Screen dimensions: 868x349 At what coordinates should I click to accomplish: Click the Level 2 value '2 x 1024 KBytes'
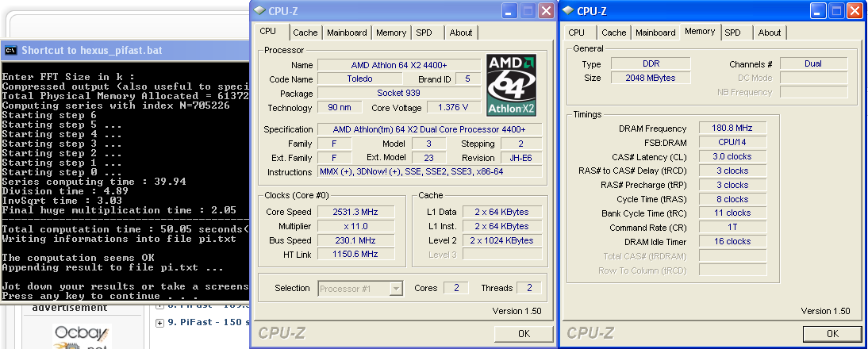501,240
